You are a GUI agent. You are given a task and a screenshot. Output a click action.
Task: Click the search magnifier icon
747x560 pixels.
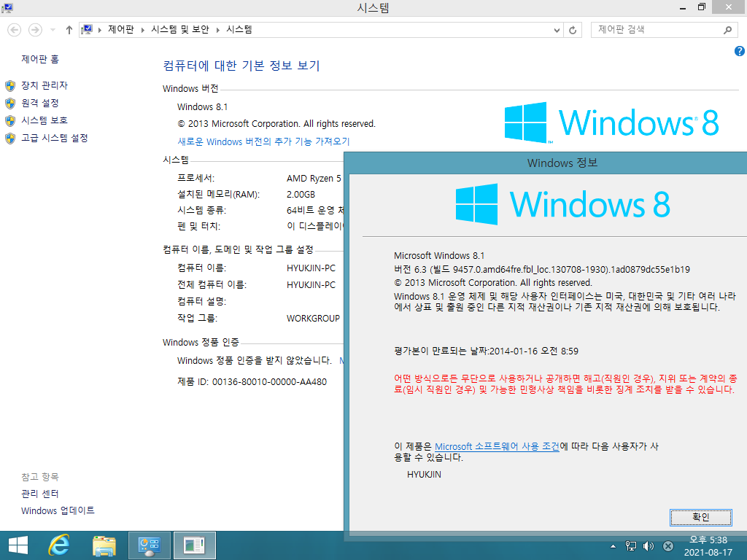click(727, 30)
